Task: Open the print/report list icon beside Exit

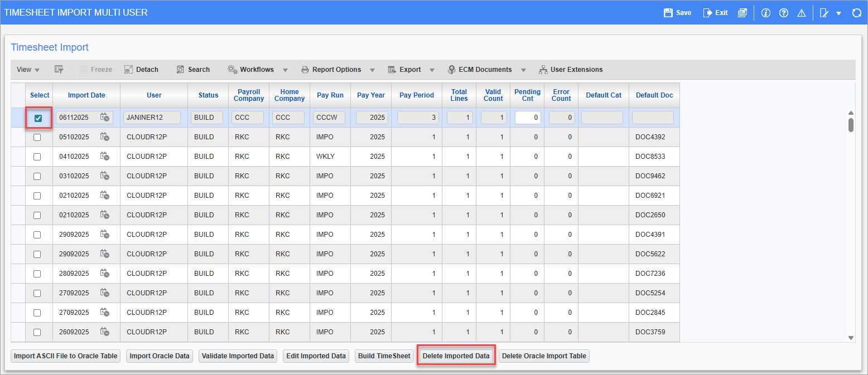Action: click(742, 12)
